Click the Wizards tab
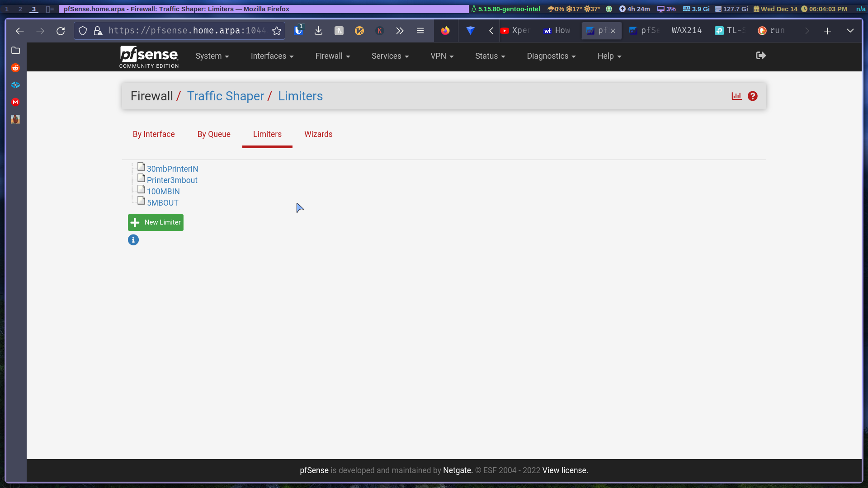 (318, 134)
